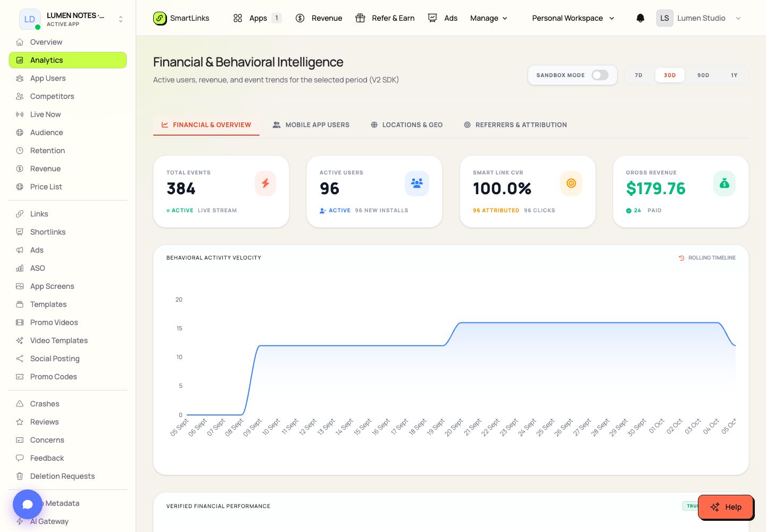Toggle Sandbox Mode switch
Image resolution: width=766 pixels, height=532 pixels.
click(600, 75)
